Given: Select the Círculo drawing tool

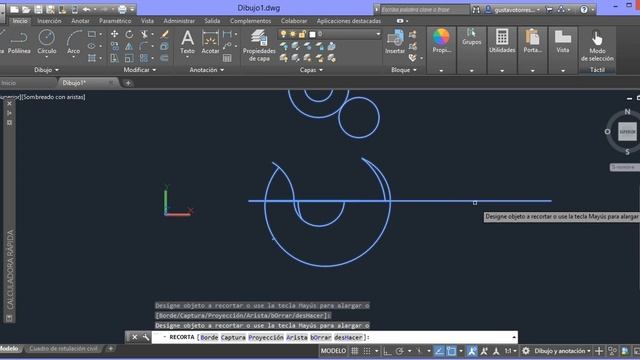Looking at the screenshot, I should (47, 42).
